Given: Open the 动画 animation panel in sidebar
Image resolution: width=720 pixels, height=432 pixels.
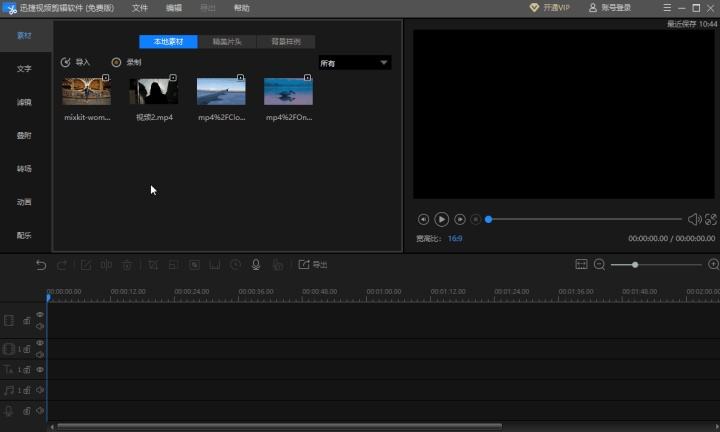Looking at the screenshot, I should coord(24,202).
